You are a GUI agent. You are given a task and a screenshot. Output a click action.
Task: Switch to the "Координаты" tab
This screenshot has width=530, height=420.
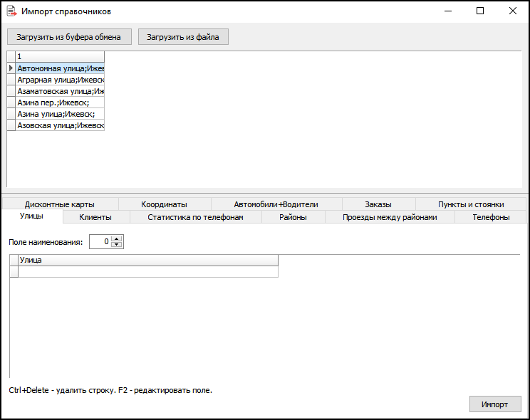[x=164, y=204]
